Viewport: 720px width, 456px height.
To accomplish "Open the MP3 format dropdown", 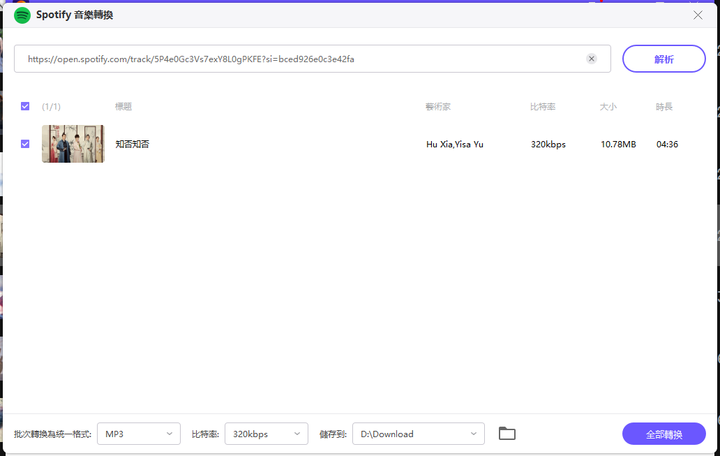I will (x=139, y=433).
